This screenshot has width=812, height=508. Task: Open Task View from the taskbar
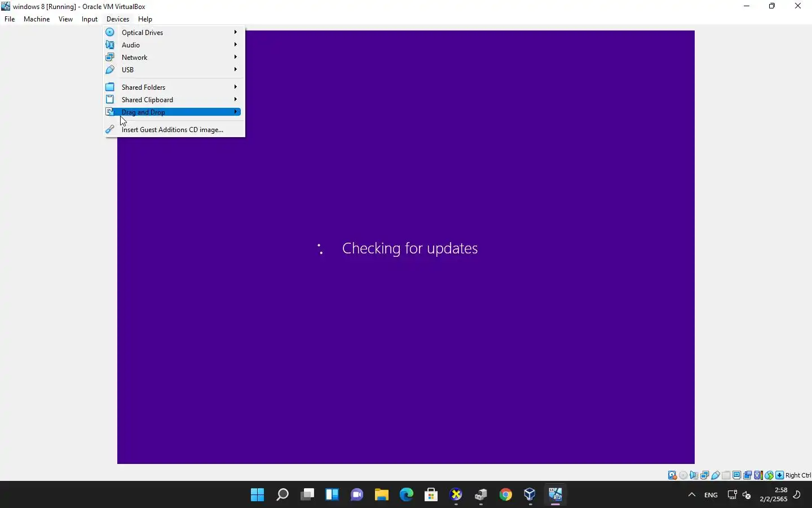pyautogui.click(x=307, y=494)
